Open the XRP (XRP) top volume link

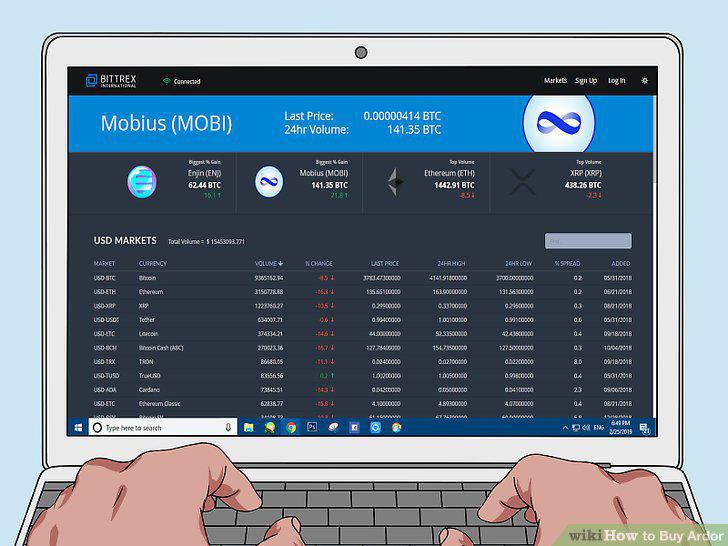click(x=586, y=173)
